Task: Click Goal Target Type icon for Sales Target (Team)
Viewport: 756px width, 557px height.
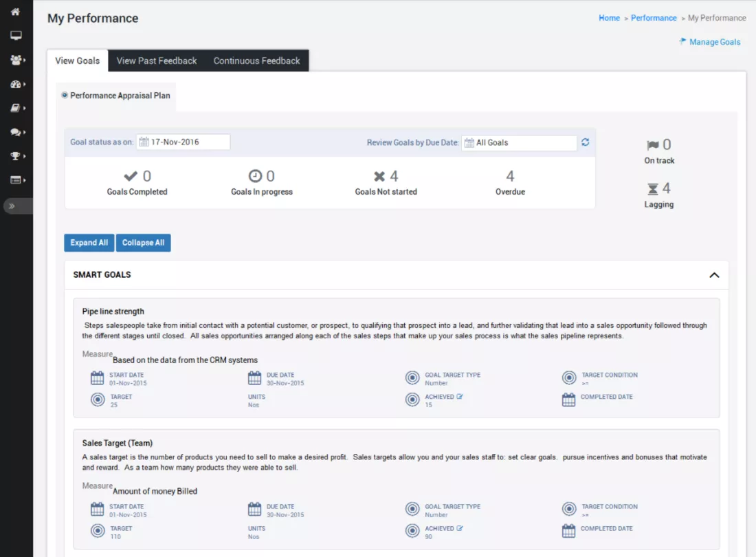Action: (x=412, y=510)
